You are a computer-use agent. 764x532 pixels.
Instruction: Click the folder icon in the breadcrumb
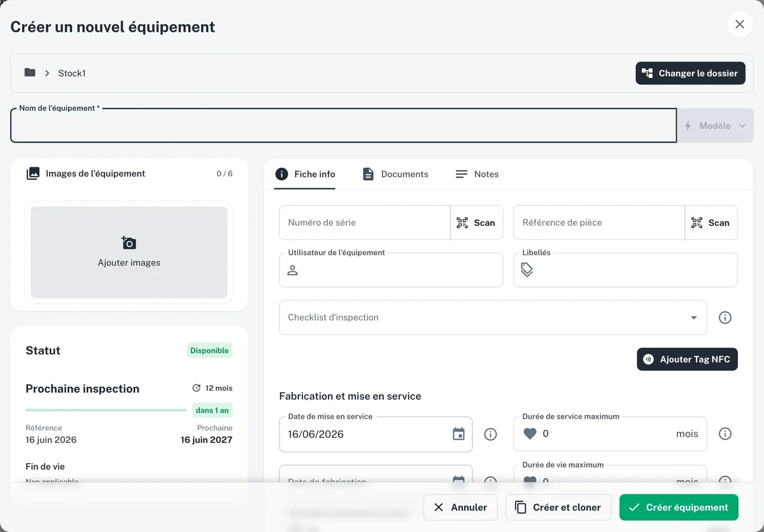30,73
